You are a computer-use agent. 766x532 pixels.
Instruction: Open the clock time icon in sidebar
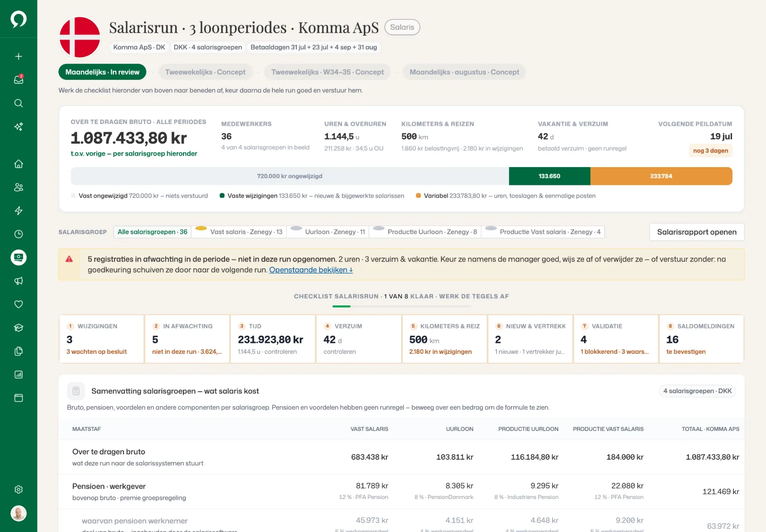pyautogui.click(x=19, y=234)
